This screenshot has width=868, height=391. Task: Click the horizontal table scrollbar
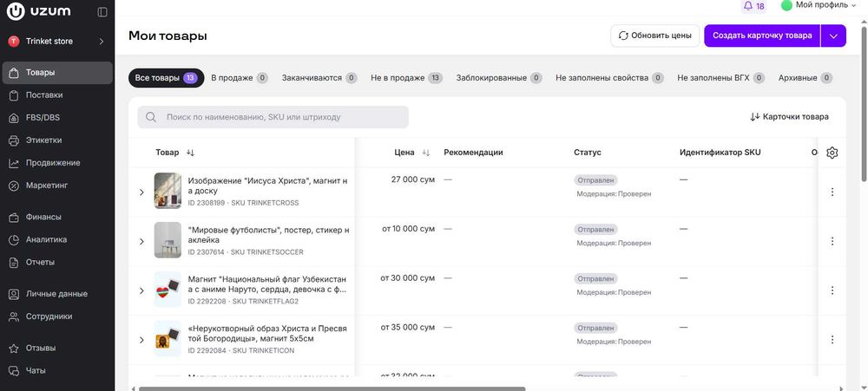pyautogui.click(x=332, y=388)
